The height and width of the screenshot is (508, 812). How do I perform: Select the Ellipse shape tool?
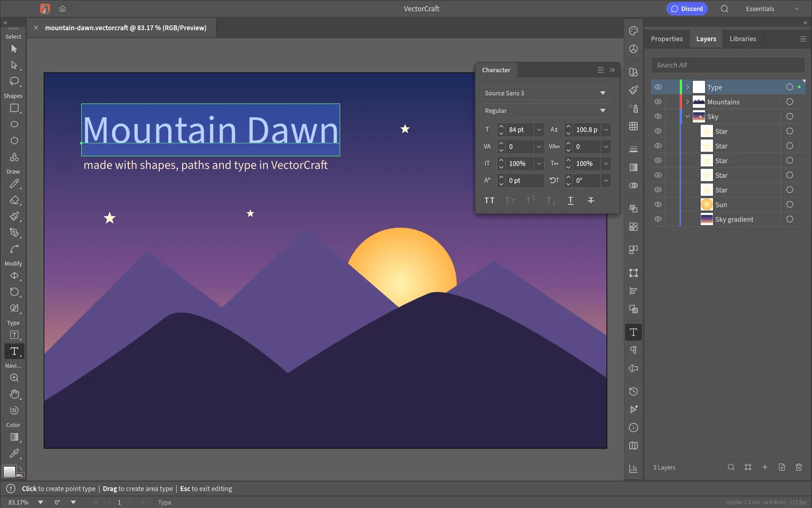[x=14, y=124]
